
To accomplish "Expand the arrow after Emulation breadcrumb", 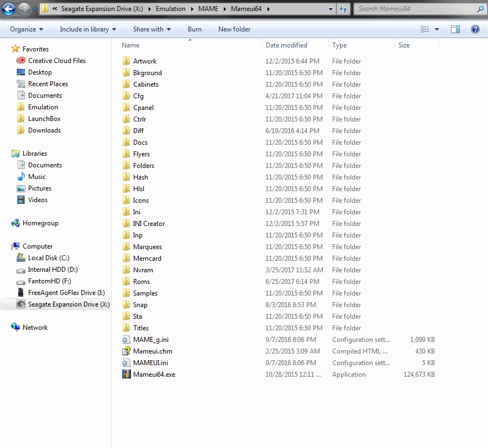I will coord(192,9).
